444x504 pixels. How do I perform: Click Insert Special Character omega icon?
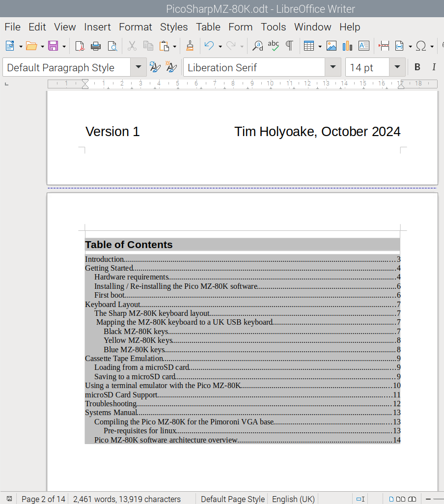421,46
